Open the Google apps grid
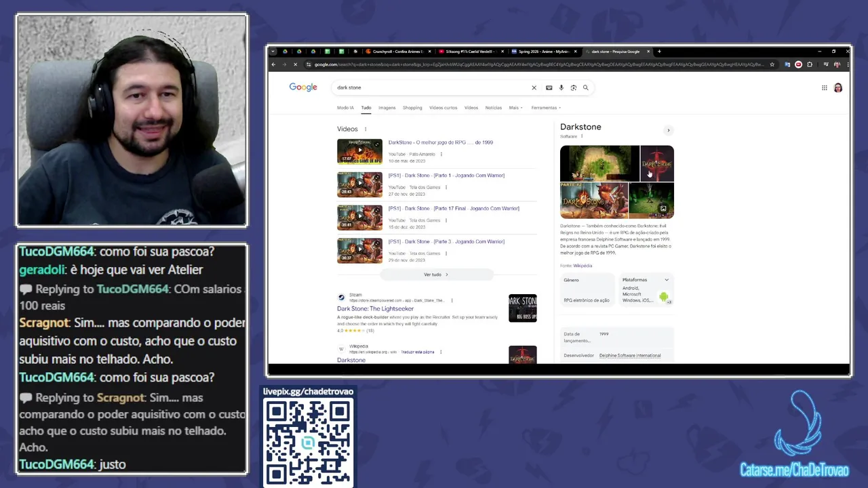The width and height of the screenshot is (868, 488). [824, 87]
